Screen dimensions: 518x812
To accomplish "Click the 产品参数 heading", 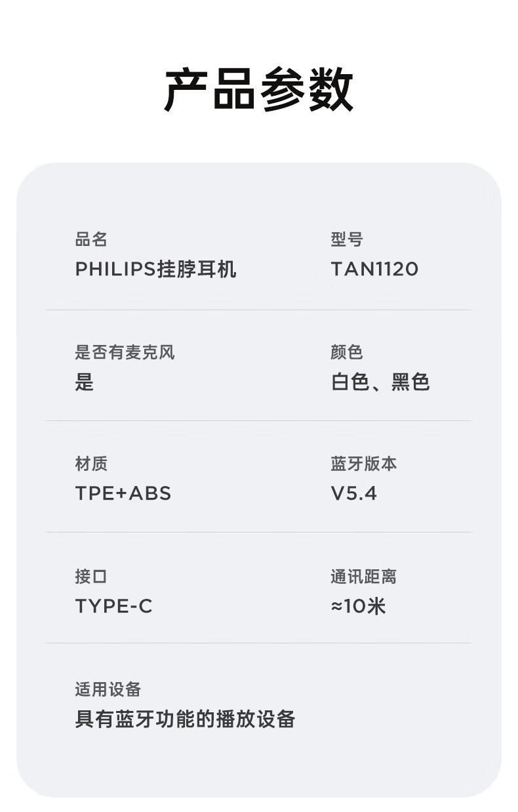I will pos(258,90).
